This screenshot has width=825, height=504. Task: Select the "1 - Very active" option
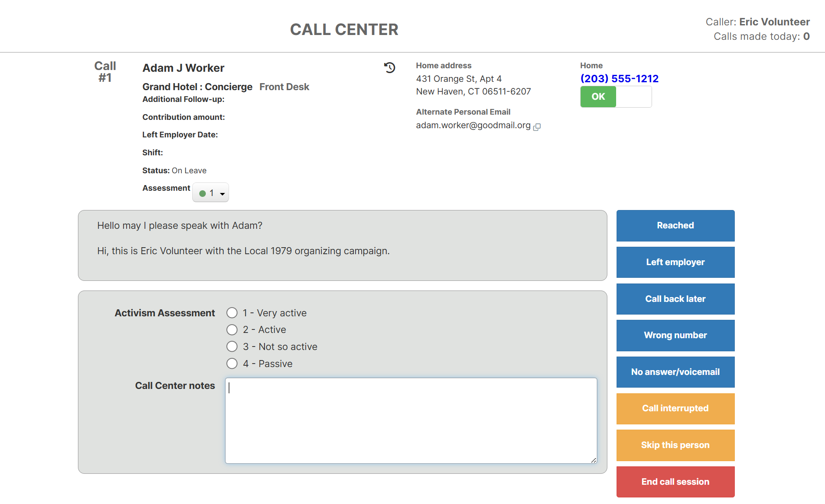tap(232, 312)
